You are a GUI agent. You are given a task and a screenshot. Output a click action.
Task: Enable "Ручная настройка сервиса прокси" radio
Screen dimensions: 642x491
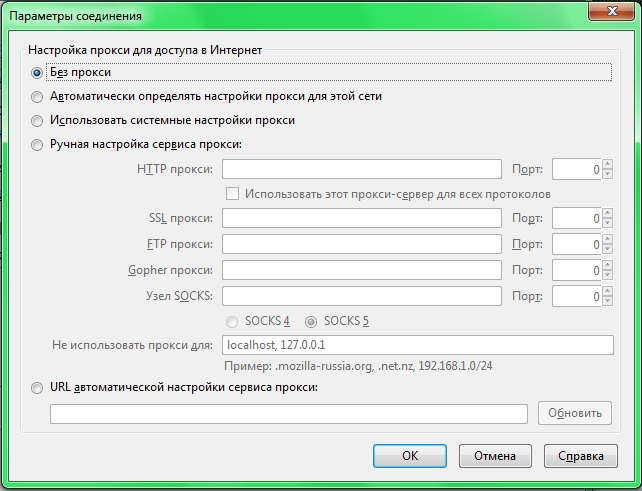click(37, 145)
